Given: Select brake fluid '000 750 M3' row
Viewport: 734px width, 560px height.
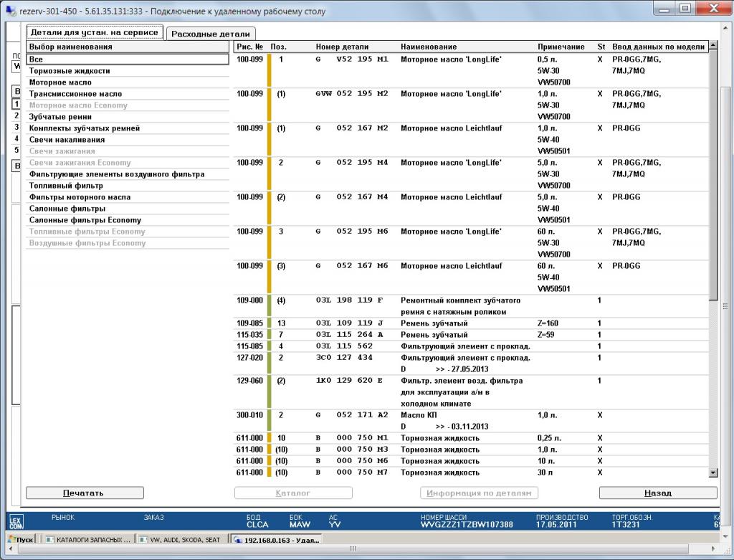Looking at the screenshot, I should point(471,450).
